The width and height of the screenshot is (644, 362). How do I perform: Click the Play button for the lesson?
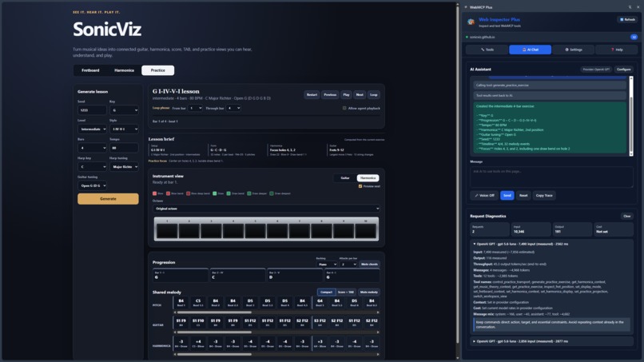[x=346, y=95]
